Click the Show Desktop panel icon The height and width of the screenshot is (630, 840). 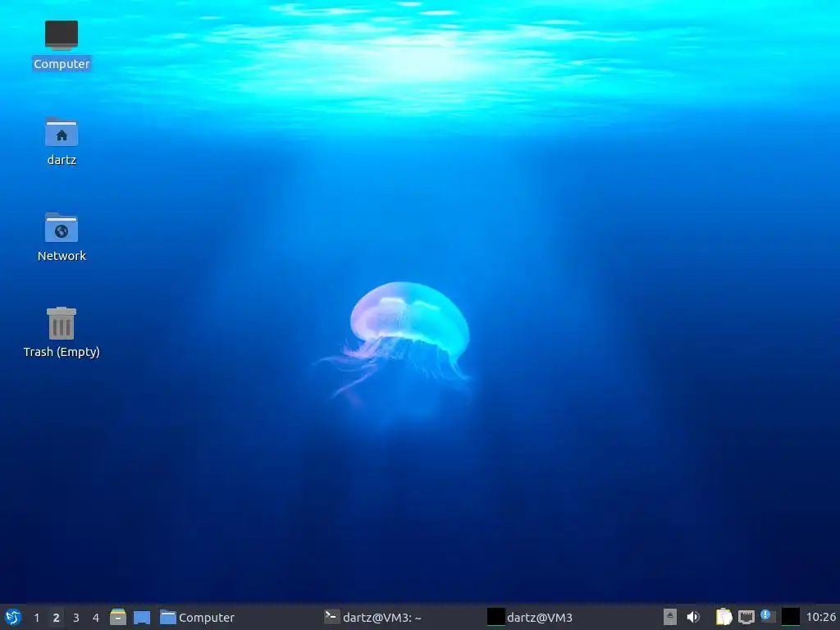tap(142, 617)
